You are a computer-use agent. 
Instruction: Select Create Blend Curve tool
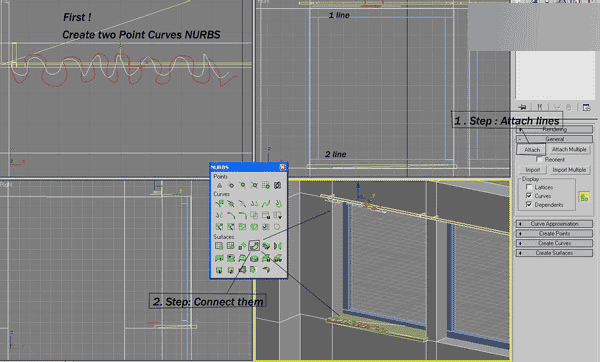266,203
